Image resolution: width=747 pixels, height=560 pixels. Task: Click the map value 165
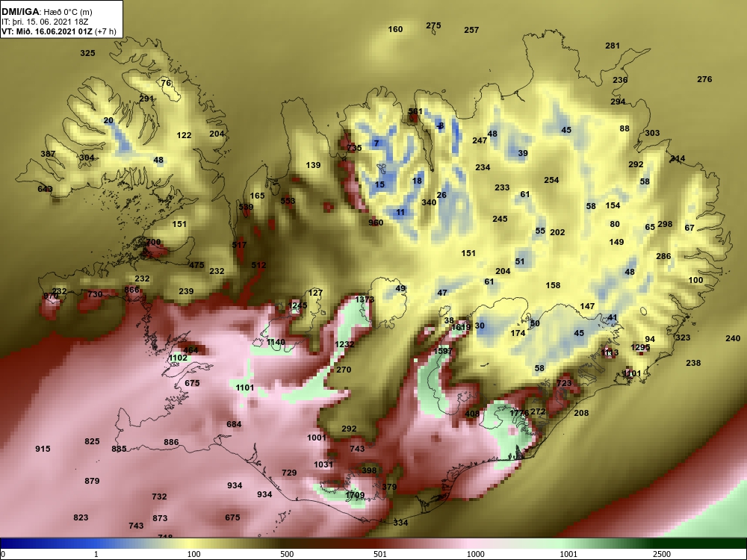pyautogui.click(x=257, y=196)
